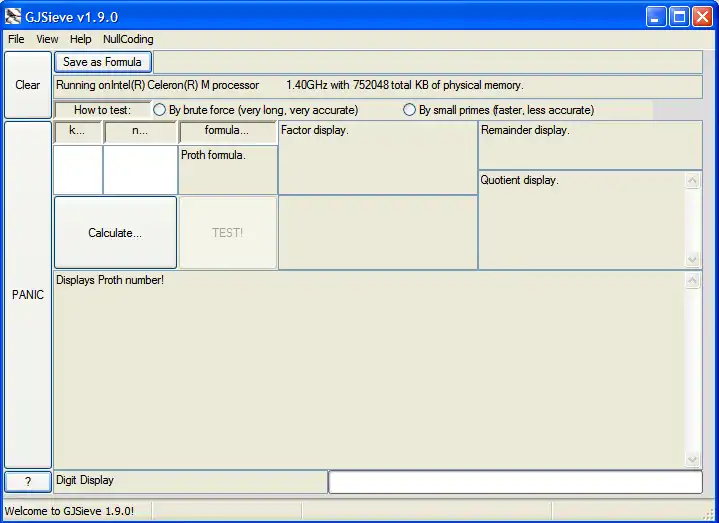Screen dimensions: 719x523
Task: Click the n... header button
Action: (140, 132)
